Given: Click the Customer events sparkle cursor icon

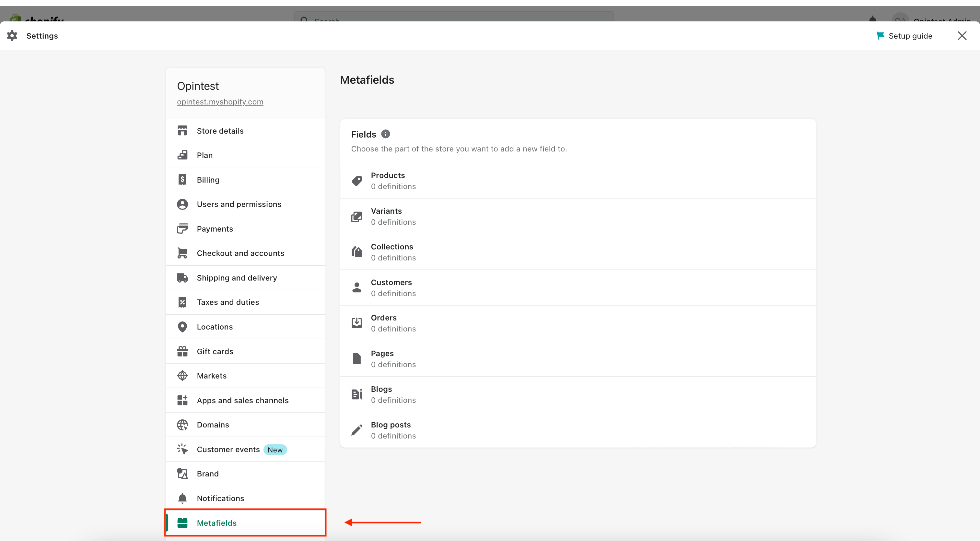Looking at the screenshot, I should pyautogui.click(x=182, y=449).
